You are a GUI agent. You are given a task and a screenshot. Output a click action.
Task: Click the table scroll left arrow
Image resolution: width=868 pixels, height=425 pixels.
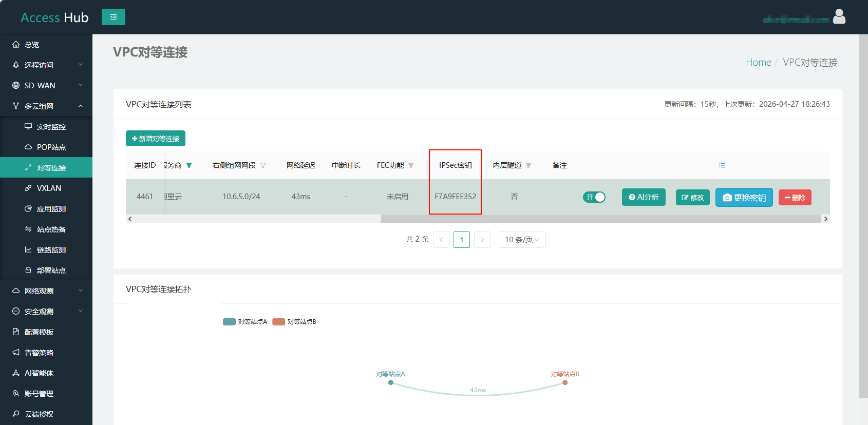pos(130,219)
